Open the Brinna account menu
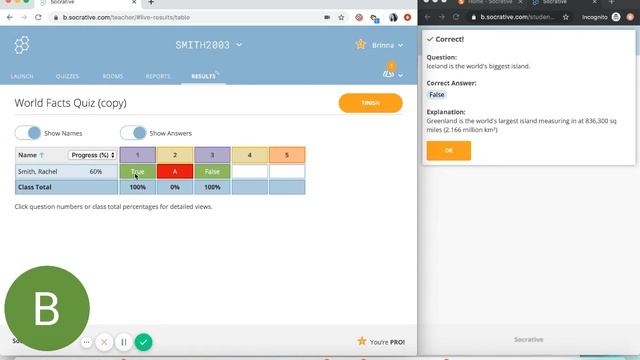This screenshot has height=360, width=640. pyautogui.click(x=387, y=45)
